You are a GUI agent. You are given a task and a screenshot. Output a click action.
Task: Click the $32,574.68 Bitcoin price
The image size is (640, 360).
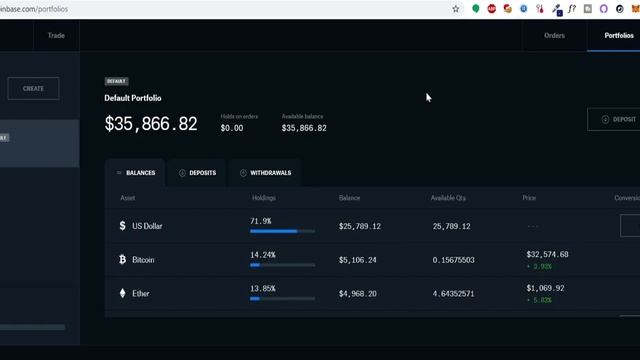(547, 255)
